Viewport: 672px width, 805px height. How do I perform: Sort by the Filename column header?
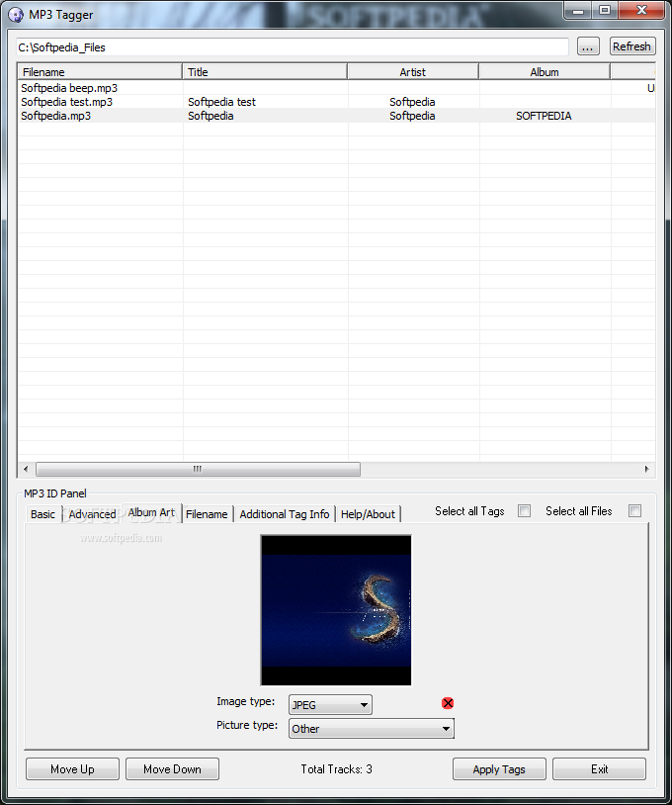tap(100, 72)
